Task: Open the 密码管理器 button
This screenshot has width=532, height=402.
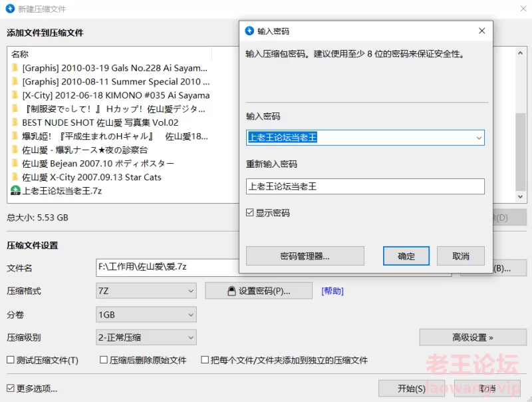Action: click(305, 256)
